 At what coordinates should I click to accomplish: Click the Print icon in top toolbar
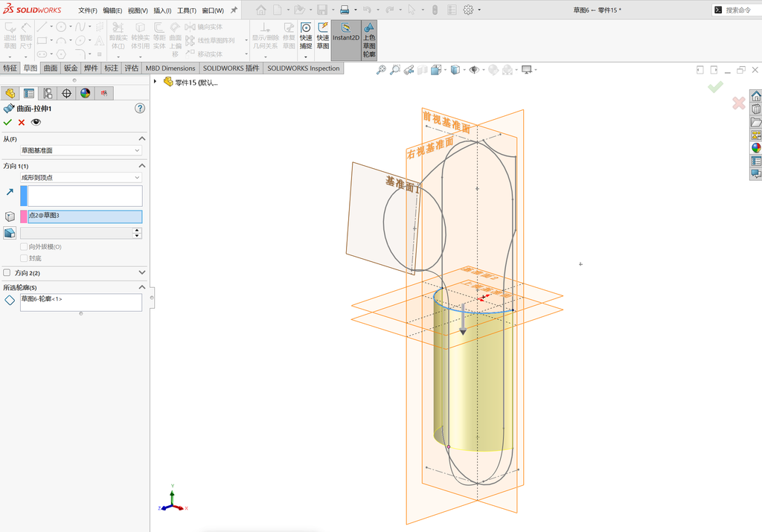345,10
